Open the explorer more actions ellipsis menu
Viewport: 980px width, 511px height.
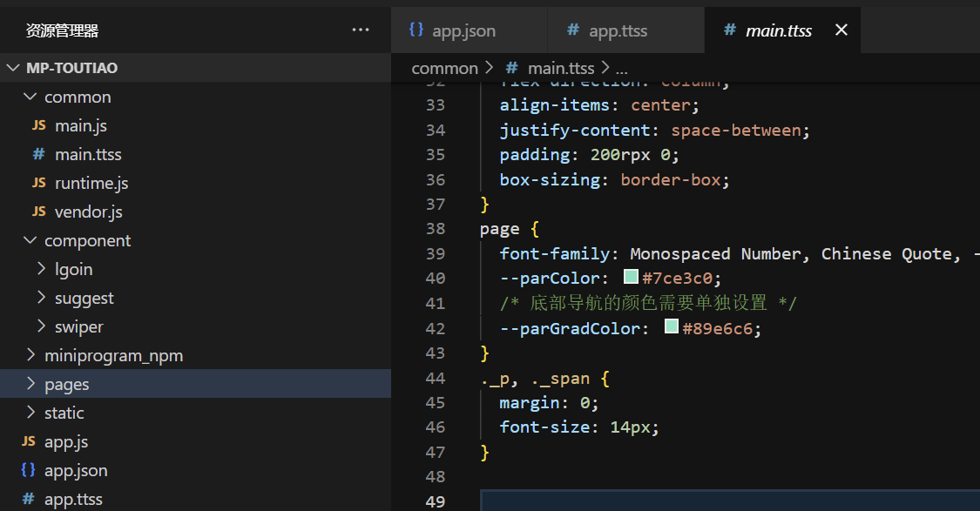coord(361,30)
